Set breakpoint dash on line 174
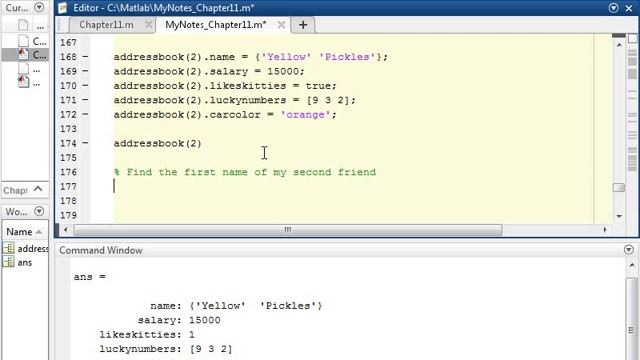Image resolution: width=640 pixels, height=360 pixels. 85,143
